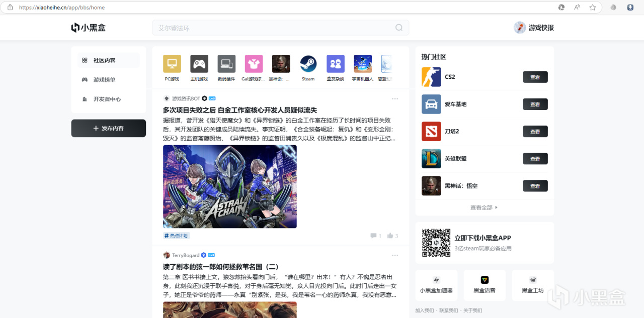This screenshot has width=644, height=318.
Task: Open the 热点计划 topic tag
Action: point(177,236)
